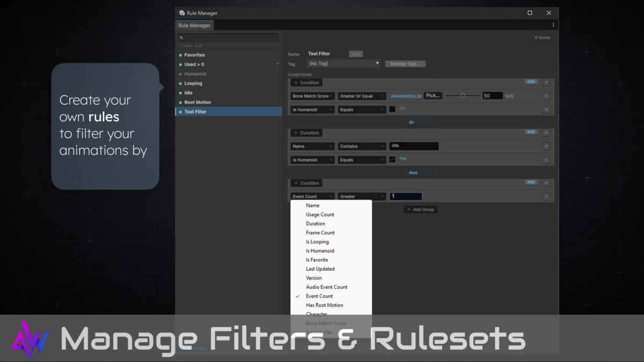Toggle the AND mode of third group

(x=531, y=182)
